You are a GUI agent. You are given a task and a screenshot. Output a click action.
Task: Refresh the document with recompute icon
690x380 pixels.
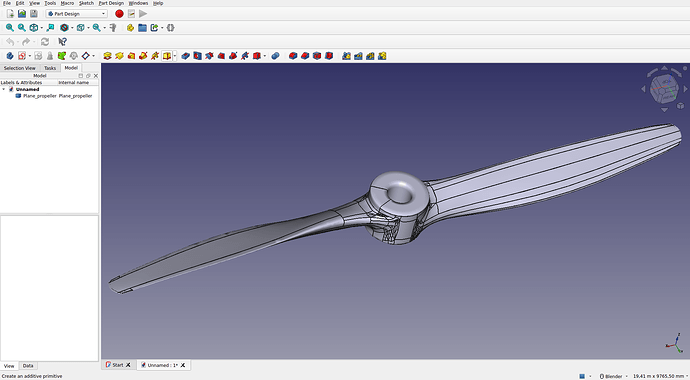[x=45, y=42]
